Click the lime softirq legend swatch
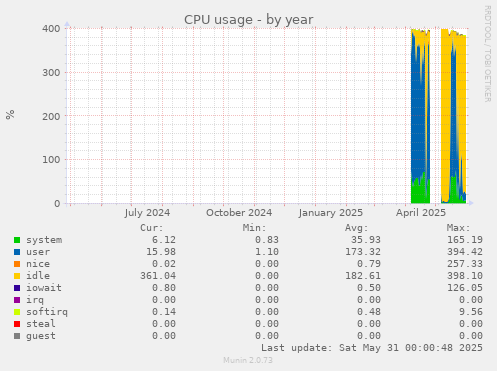This screenshot has width=497, height=371. 17,312
